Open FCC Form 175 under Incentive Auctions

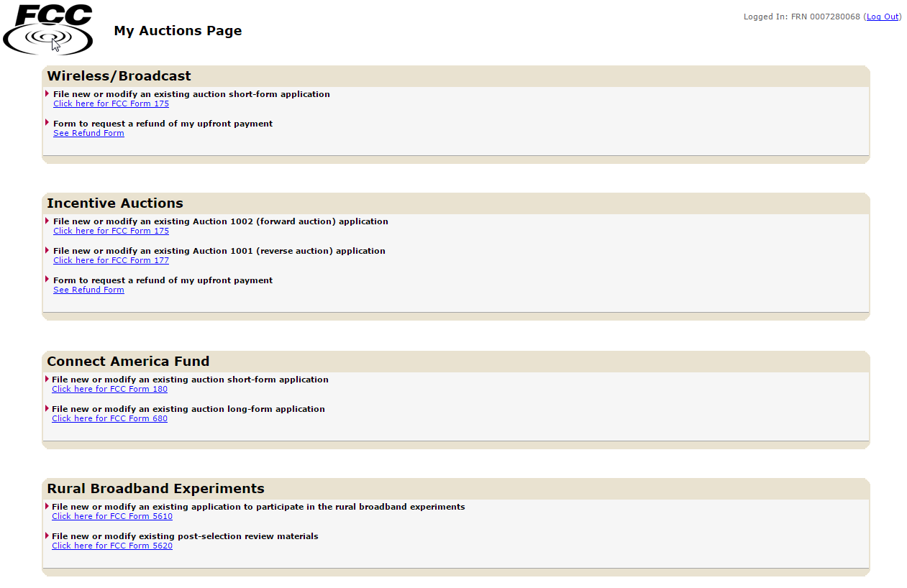click(x=111, y=231)
